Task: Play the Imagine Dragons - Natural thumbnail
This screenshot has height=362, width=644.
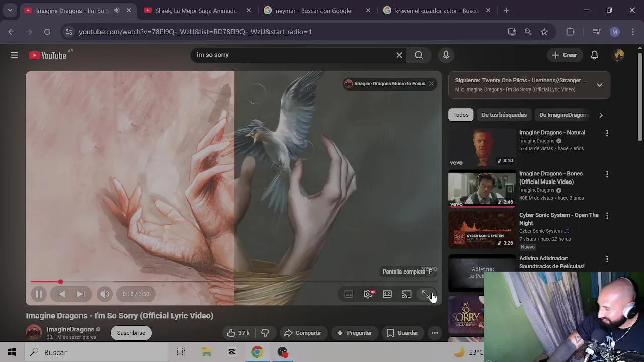Action: 482,147
